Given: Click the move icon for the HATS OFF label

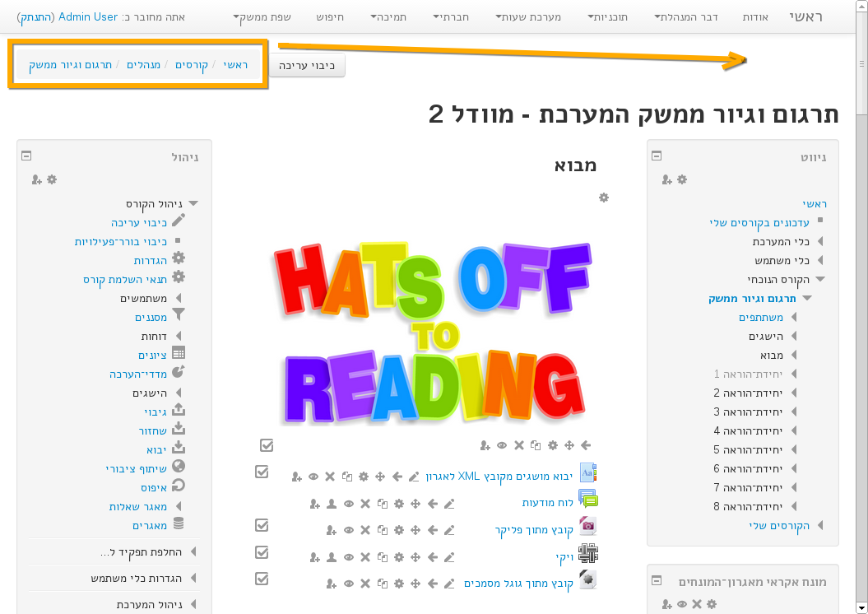Looking at the screenshot, I should [x=569, y=445].
